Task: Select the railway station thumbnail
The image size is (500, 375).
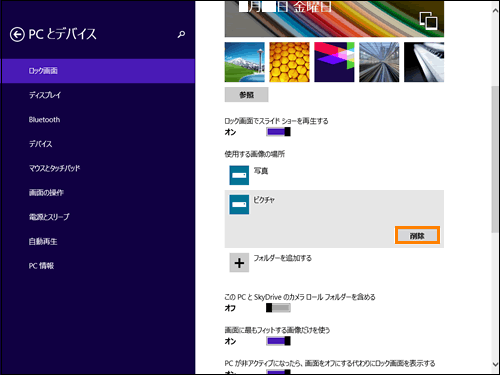Action: coord(379,62)
